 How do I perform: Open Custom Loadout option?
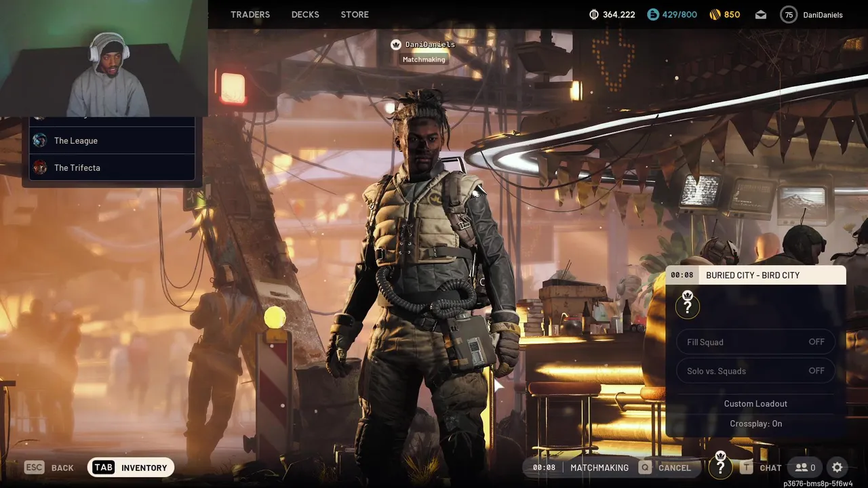pyautogui.click(x=755, y=403)
